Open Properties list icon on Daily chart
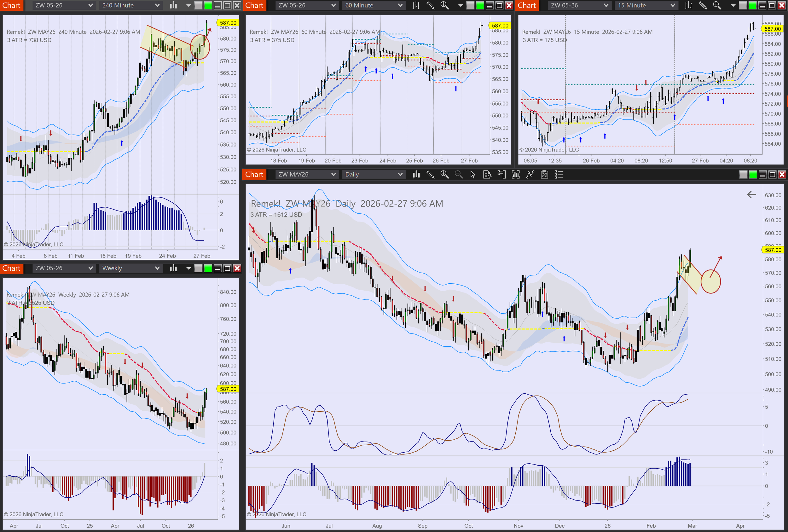This screenshot has height=532, width=788. (x=559, y=175)
